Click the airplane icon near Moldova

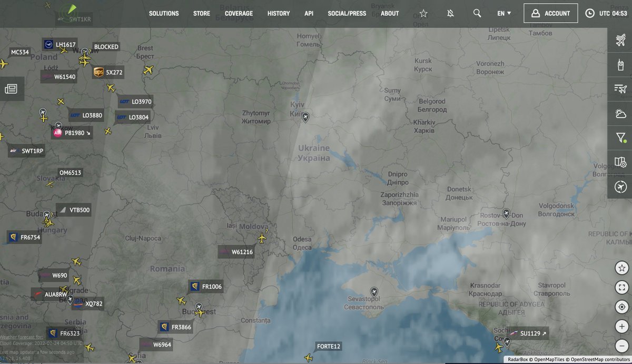[262, 239]
